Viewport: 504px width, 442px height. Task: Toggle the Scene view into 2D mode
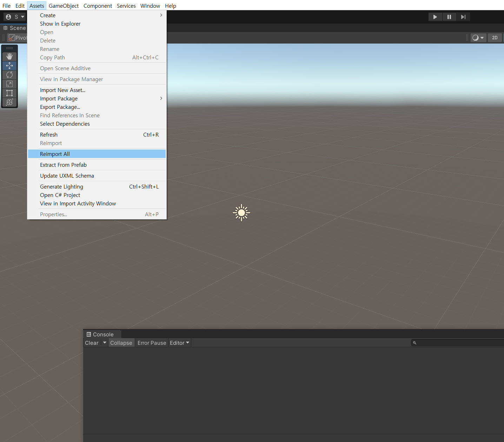(x=495, y=38)
